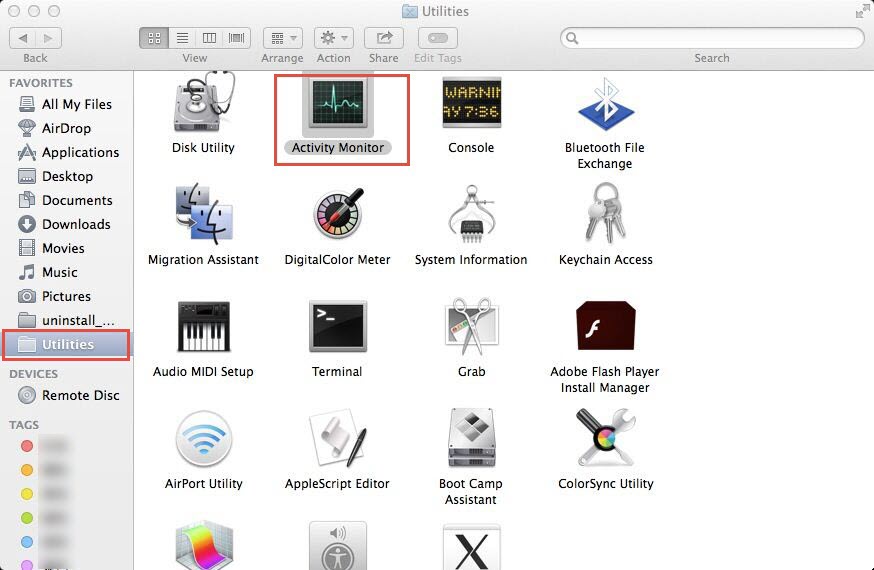The width and height of the screenshot is (874, 570).
Task: Click the red tag in sidebar
Action: click(27, 446)
